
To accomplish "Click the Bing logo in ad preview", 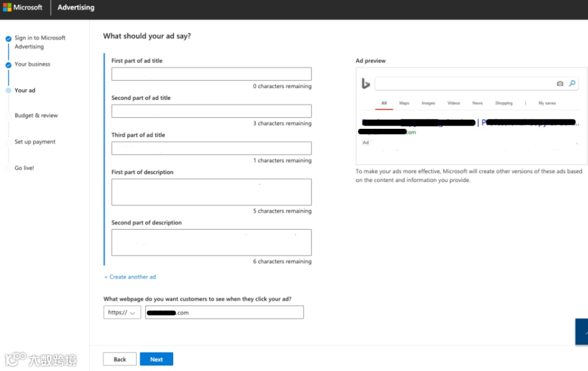I will (x=366, y=84).
